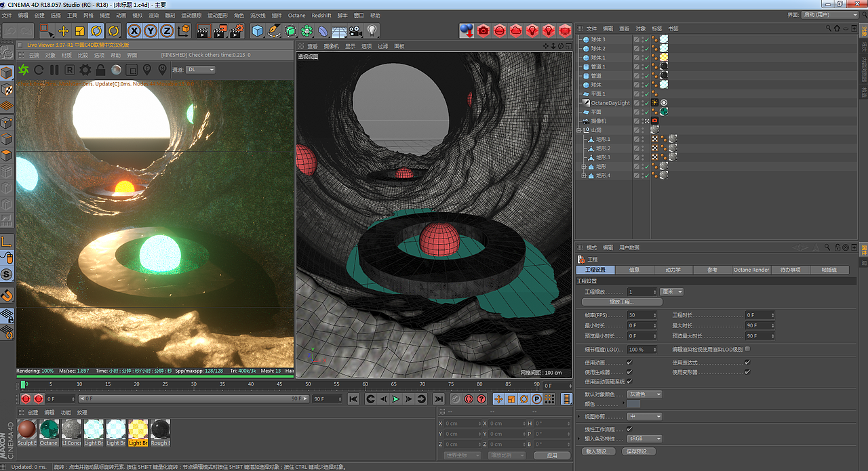Image resolution: width=868 pixels, height=471 pixels.
Task: Click the 缩放工程... button
Action: point(621,302)
